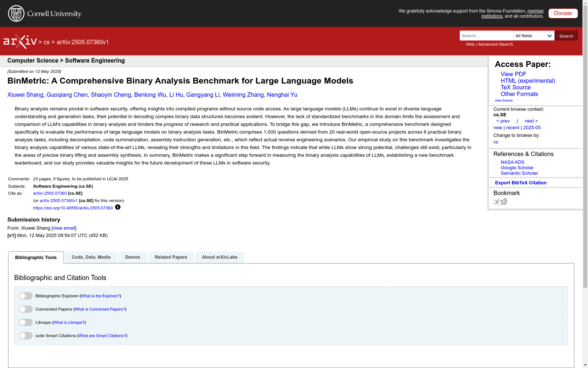Go to the next paper link
The image size is (588, 368).
point(531,121)
